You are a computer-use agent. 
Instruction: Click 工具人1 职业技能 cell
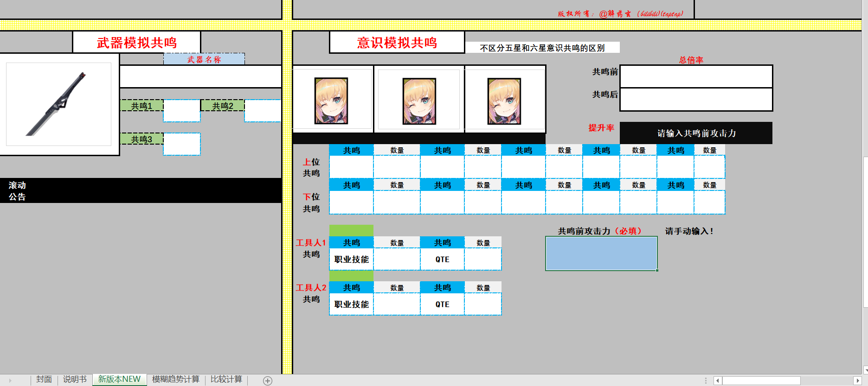point(351,259)
